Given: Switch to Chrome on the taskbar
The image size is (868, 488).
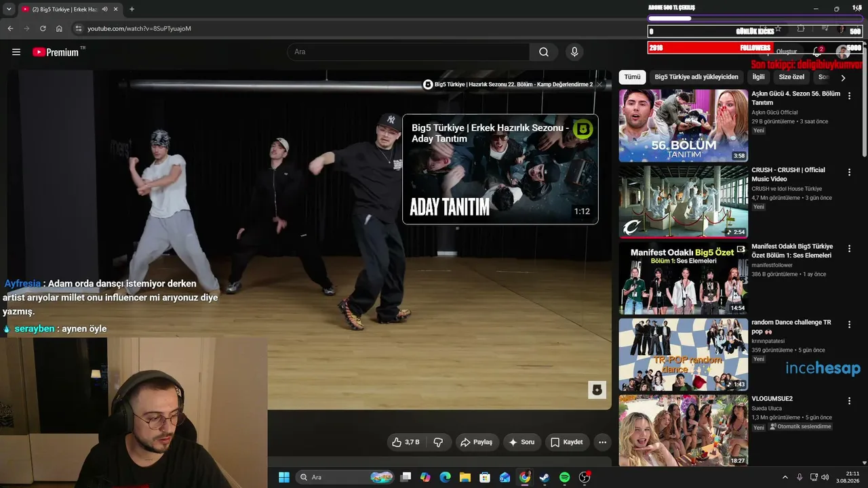Looking at the screenshot, I should tap(525, 477).
